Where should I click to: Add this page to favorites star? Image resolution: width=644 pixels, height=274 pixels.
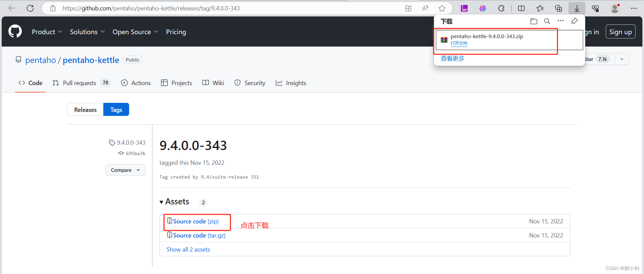[442, 8]
